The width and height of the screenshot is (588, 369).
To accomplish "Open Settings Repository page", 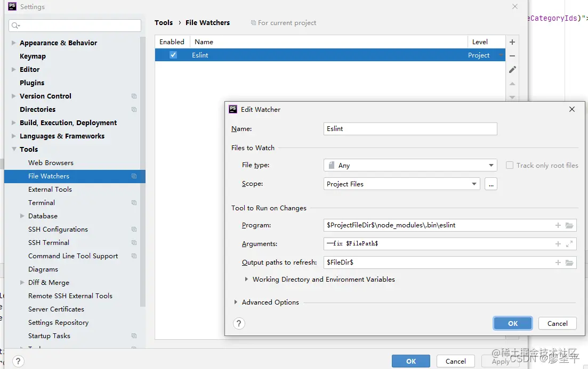I will click(x=58, y=323).
